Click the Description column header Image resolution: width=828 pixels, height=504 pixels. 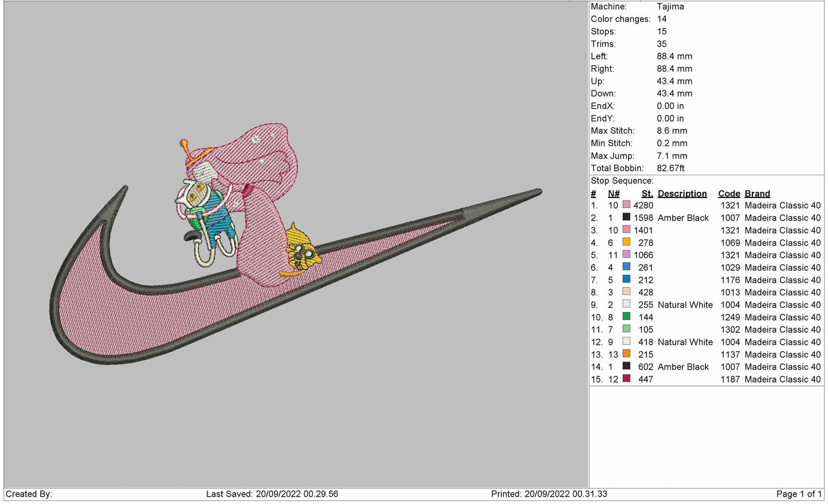682,194
